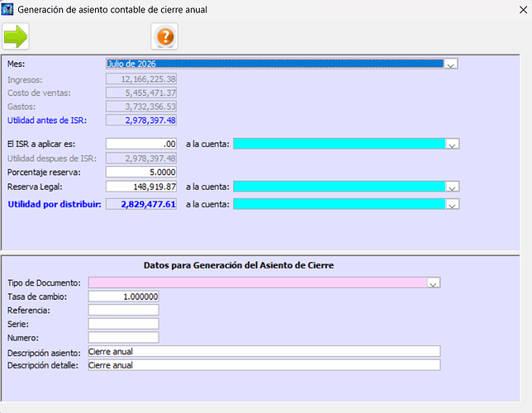This screenshot has width=532, height=413.
Task: Expand the Tipo de Documento dropdown arrow
Action: coord(433,283)
